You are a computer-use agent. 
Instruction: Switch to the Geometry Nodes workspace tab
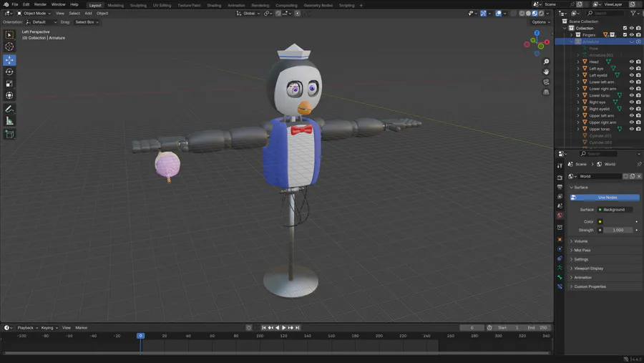pyautogui.click(x=318, y=5)
